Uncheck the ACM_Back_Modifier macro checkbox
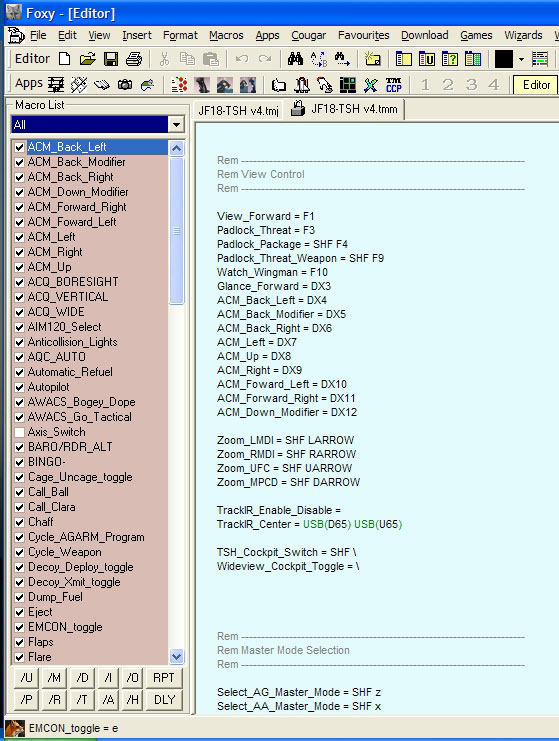Viewport: 559px width, 741px height. tap(19, 162)
